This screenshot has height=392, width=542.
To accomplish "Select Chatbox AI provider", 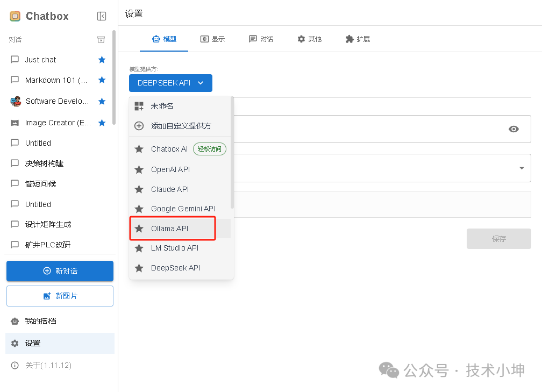I will click(180, 149).
